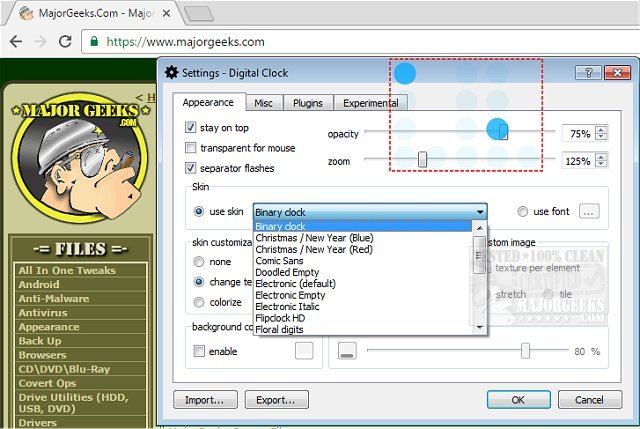Open the Antivirus category link
The height and width of the screenshot is (429, 640).
(x=43, y=313)
